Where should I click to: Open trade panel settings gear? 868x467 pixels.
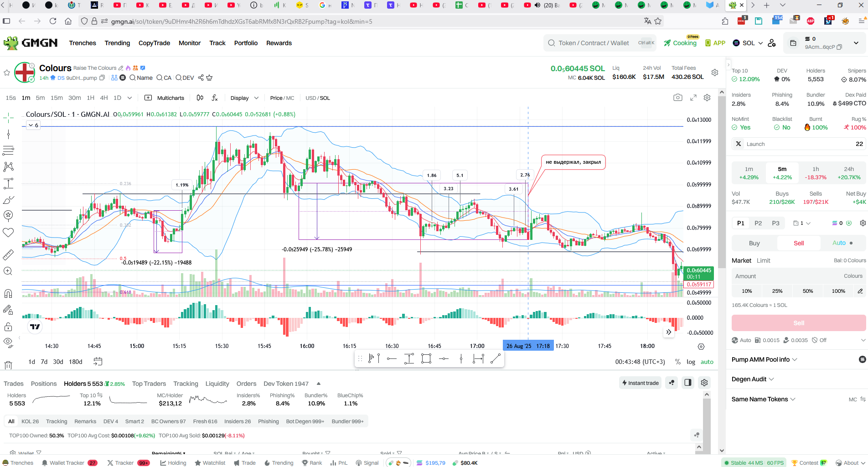click(x=863, y=223)
